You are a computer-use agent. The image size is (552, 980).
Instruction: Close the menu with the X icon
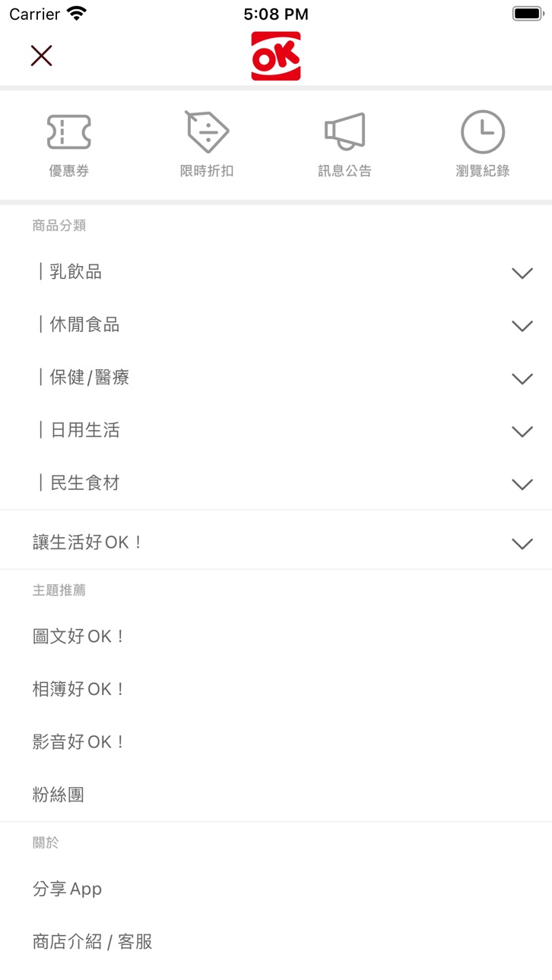coord(41,55)
